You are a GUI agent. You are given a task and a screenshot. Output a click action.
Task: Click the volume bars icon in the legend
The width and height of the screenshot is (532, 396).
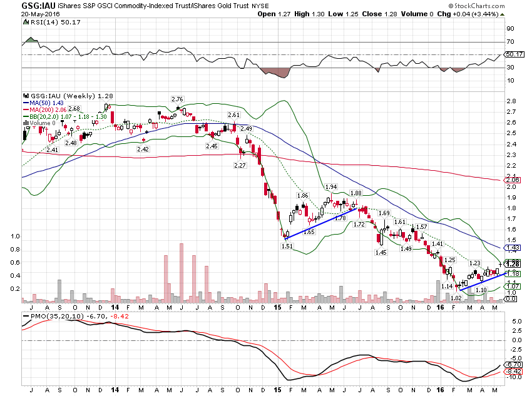coord(26,123)
